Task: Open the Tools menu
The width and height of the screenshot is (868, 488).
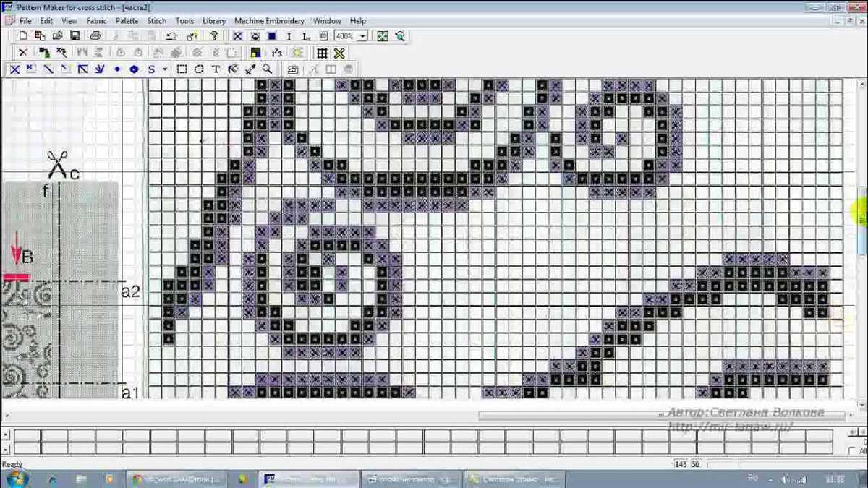Action: coord(184,21)
